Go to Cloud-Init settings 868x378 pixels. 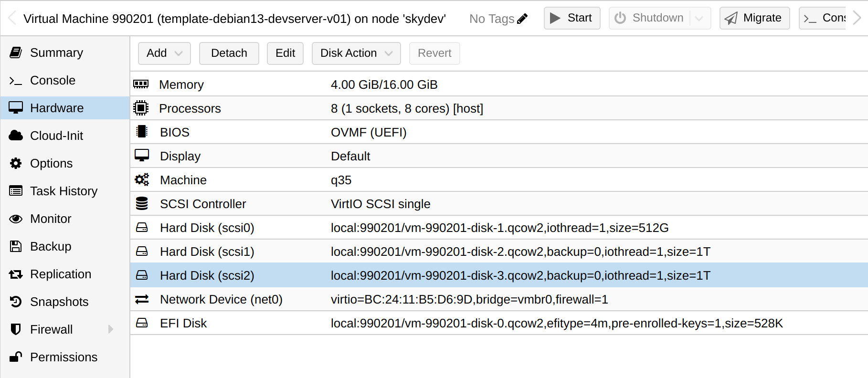pyautogui.click(x=56, y=136)
